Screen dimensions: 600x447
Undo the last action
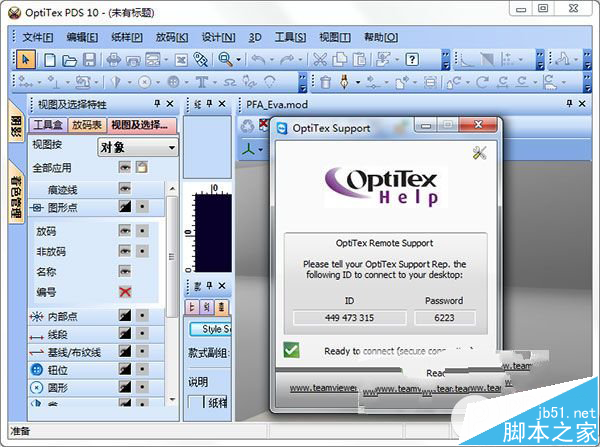[259, 59]
